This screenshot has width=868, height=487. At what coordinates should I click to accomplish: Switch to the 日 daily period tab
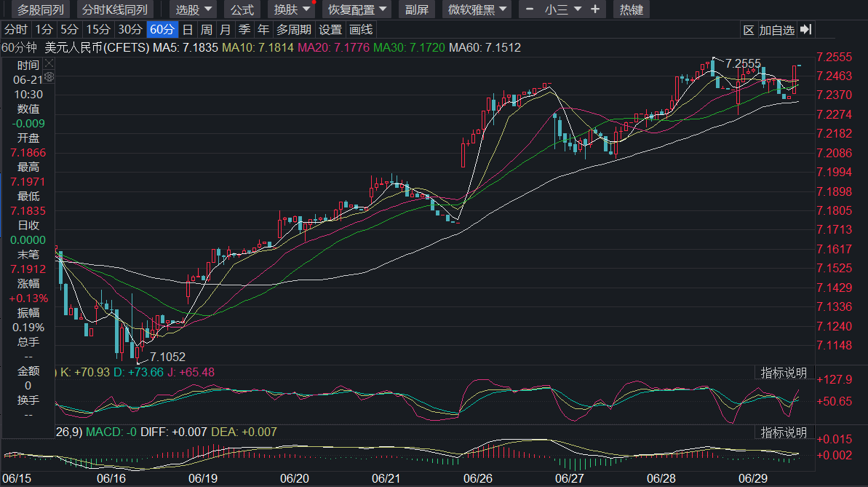188,29
